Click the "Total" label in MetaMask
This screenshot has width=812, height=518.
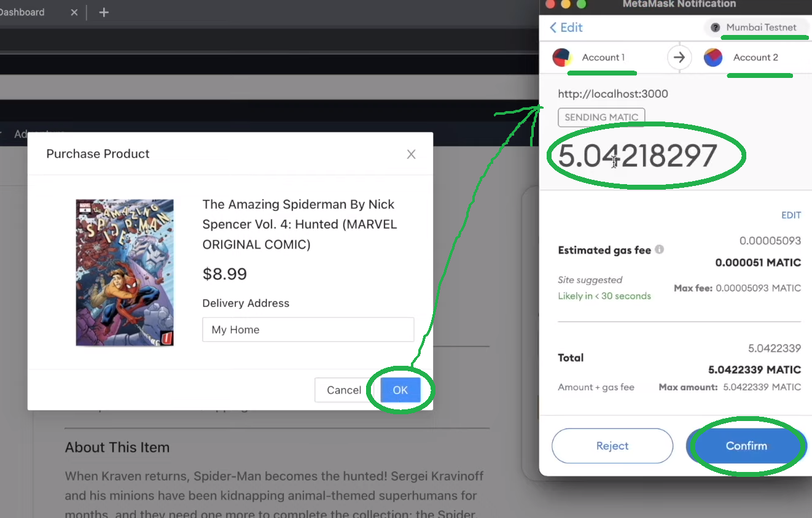571,358
